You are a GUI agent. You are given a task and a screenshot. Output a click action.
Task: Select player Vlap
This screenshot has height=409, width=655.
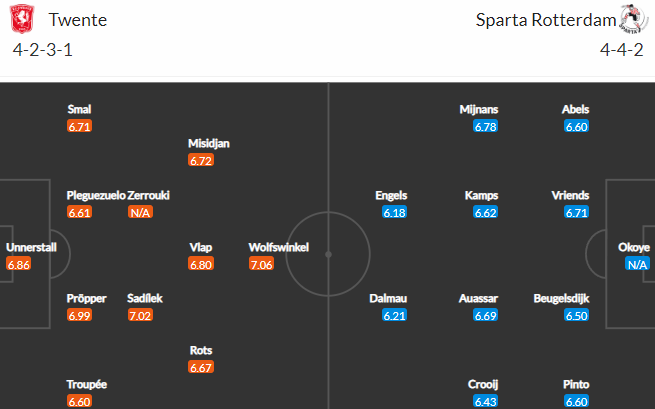[x=201, y=247]
